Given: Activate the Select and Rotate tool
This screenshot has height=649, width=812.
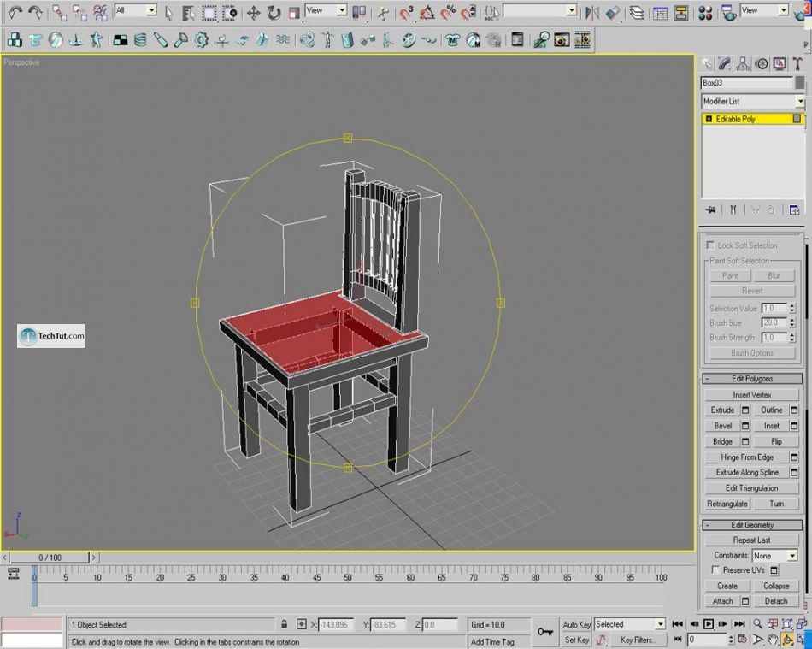Looking at the screenshot, I should (x=274, y=13).
